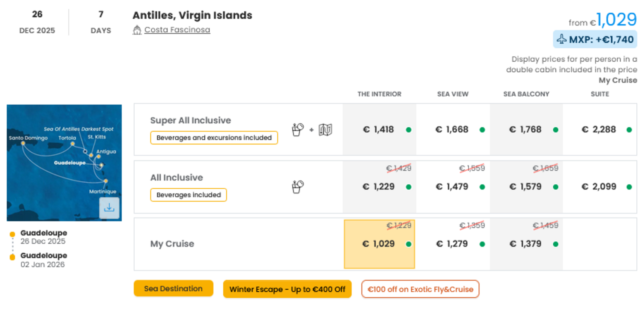Click the beverages icon in Super All Inclusive row
644x310 pixels.
(298, 129)
